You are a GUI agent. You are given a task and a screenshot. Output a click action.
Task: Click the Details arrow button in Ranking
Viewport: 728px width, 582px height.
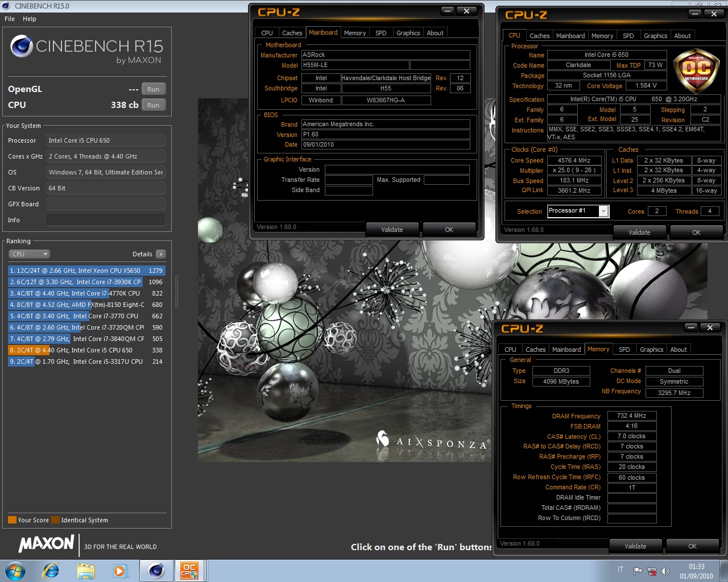(x=161, y=254)
